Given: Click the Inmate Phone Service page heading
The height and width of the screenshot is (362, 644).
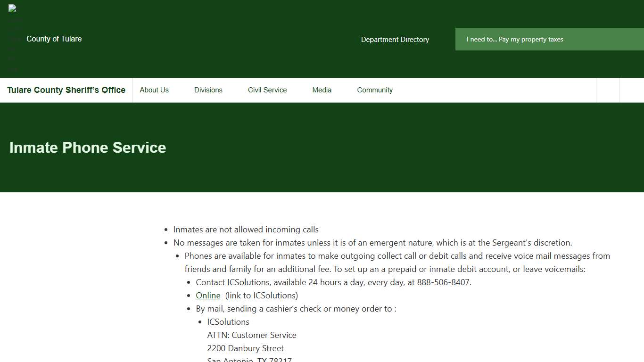Looking at the screenshot, I should pyautogui.click(x=87, y=148).
